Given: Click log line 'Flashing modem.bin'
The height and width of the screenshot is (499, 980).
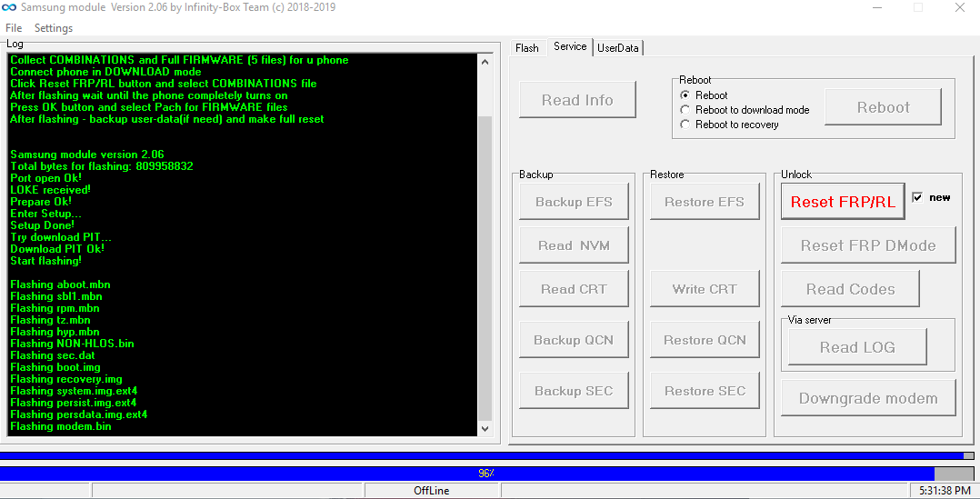Looking at the screenshot, I should tap(61, 426).
